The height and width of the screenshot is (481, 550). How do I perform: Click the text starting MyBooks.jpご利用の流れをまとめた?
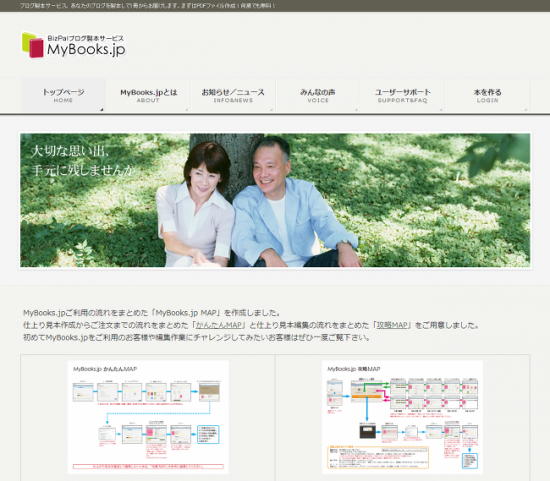tap(152, 313)
